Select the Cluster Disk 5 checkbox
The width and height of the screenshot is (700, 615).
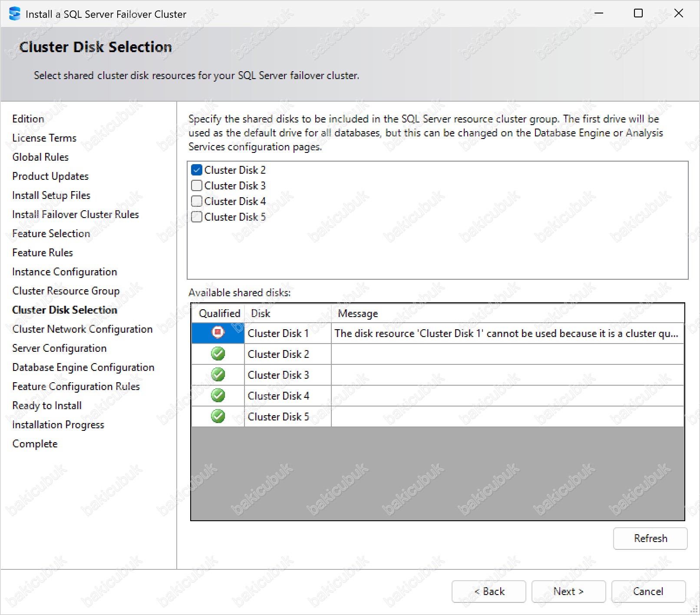coord(197,217)
